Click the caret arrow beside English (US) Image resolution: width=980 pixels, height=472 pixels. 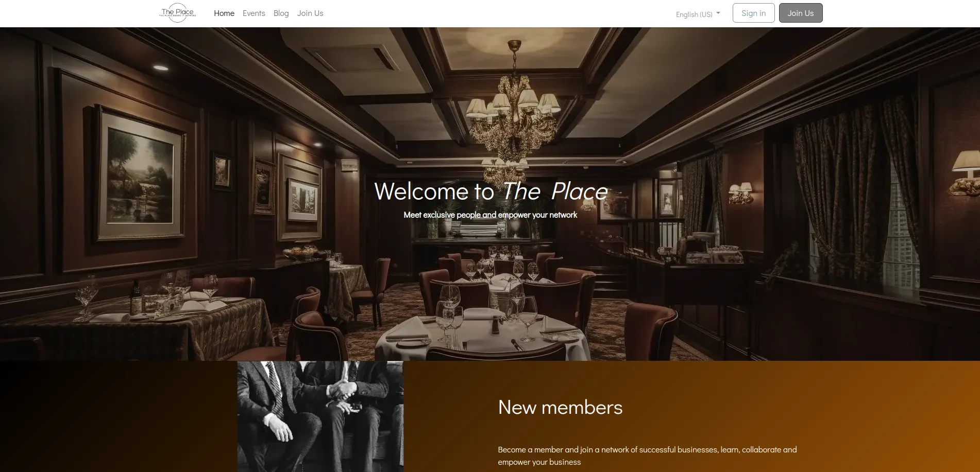(x=718, y=13)
